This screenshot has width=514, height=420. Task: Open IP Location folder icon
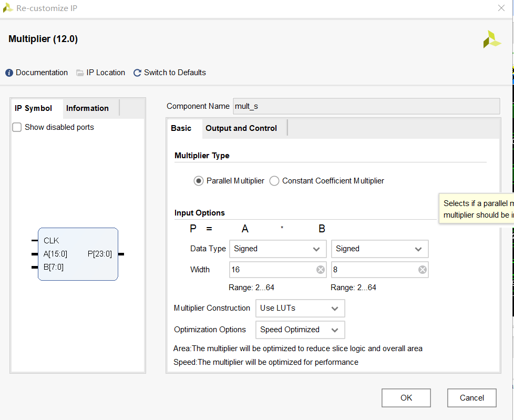pos(80,73)
